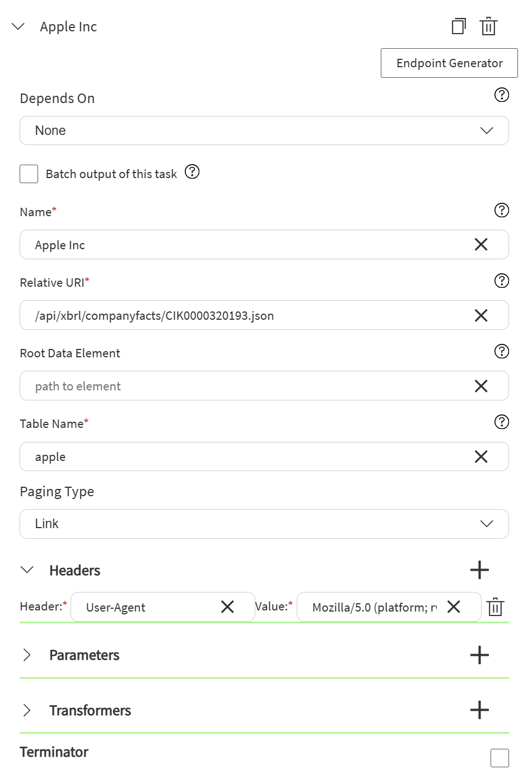Screen dimensions: 532x774
Task: Open the Paging Type dropdown
Action: (x=264, y=524)
